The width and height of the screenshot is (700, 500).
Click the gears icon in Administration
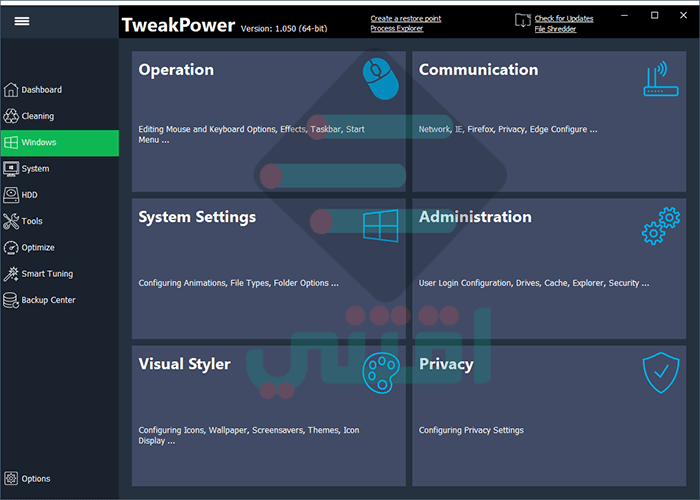point(661,226)
